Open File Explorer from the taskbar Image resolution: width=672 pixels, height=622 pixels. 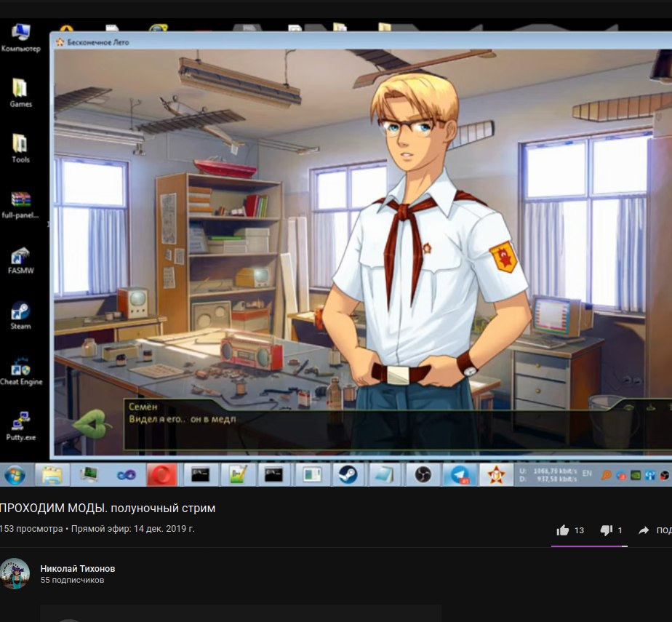(x=52, y=474)
